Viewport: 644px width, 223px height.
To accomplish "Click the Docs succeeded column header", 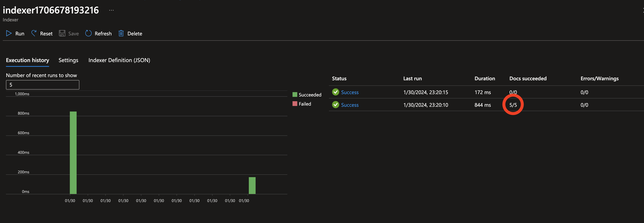I will [528, 78].
